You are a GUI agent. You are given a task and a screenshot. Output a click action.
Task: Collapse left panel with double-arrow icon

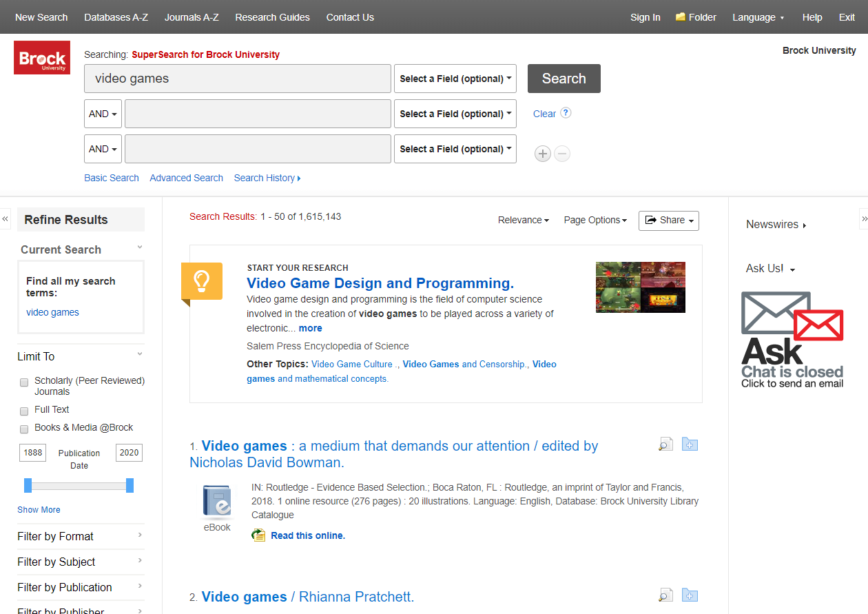click(x=6, y=219)
